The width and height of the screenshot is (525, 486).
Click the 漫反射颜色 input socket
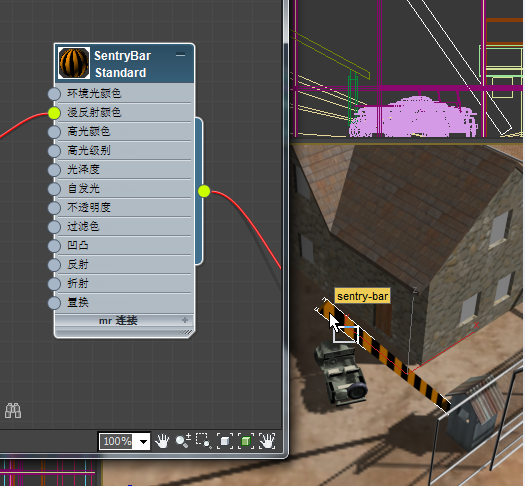(x=54, y=113)
